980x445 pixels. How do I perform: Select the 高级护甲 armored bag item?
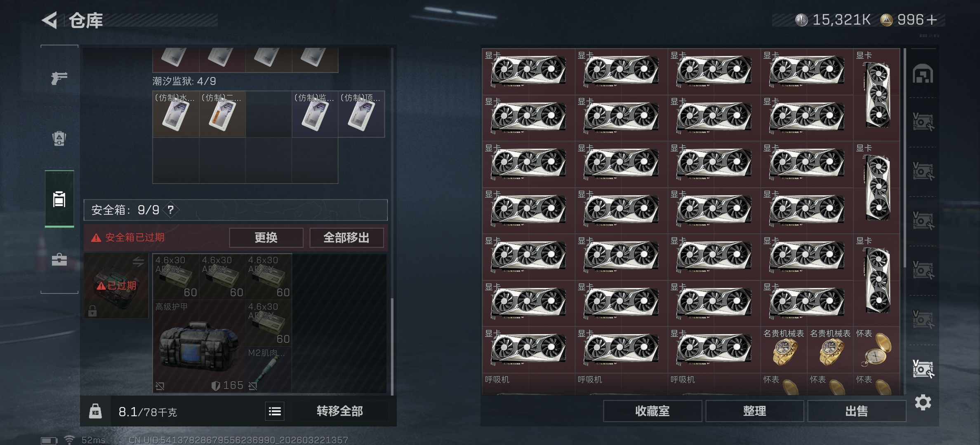point(199,346)
